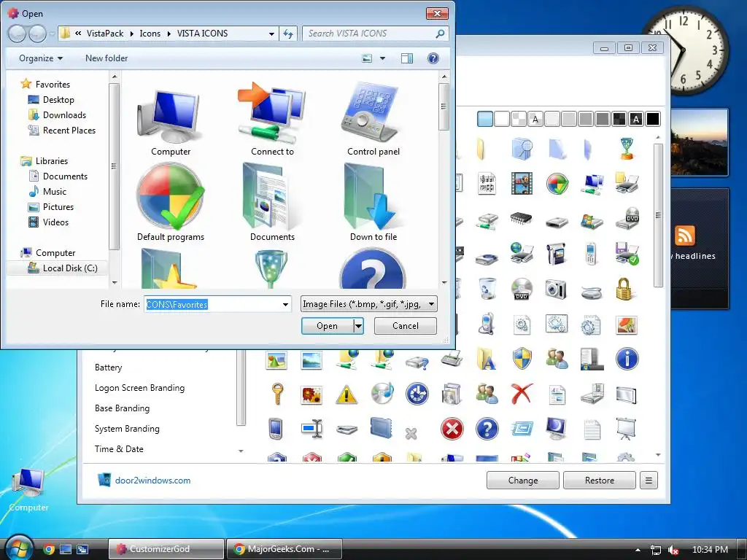Click the File name text field
This screenshot has height=560, width=747.
[x=212, y=304]
